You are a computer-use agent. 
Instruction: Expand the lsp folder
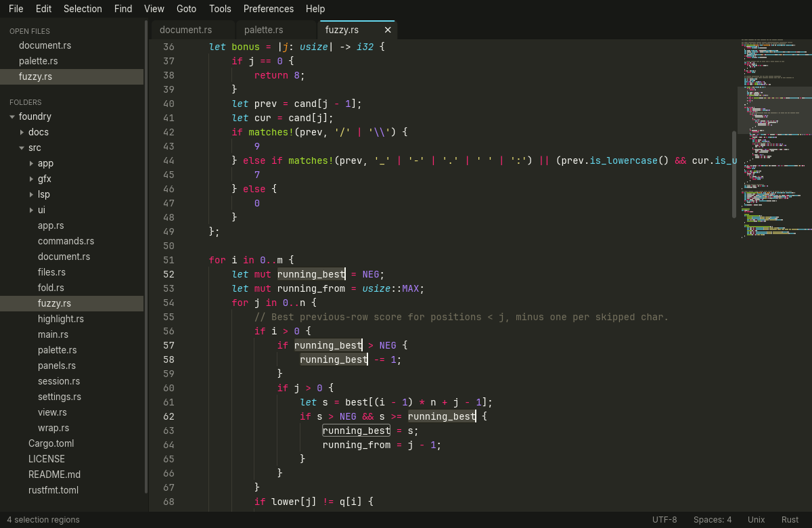pyautogui.click(x=31, y=194)
